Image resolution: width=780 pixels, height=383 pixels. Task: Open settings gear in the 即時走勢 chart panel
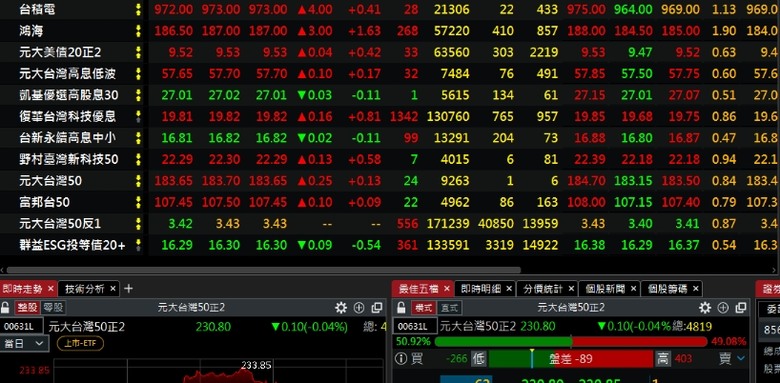click(341, 308)
